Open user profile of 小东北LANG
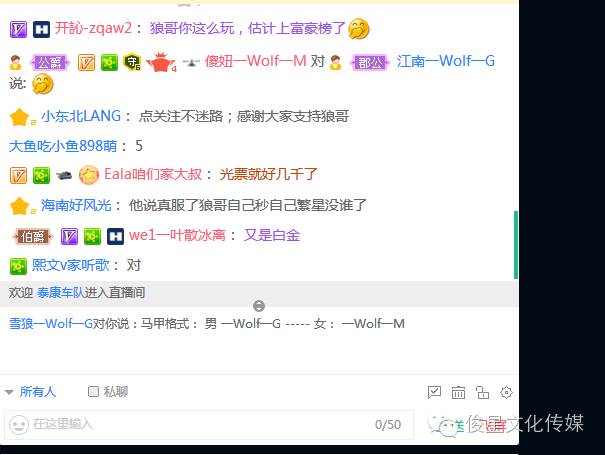This screenshot has height=455, width=605. [81, 116]
